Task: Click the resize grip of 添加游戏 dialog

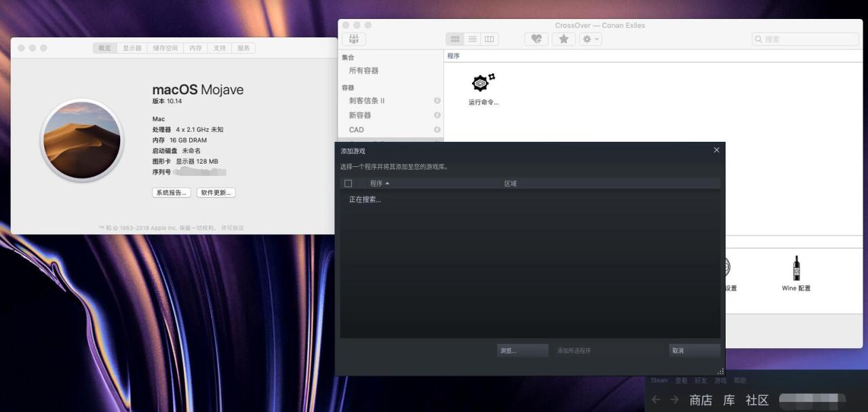Action: coord(721,371)
